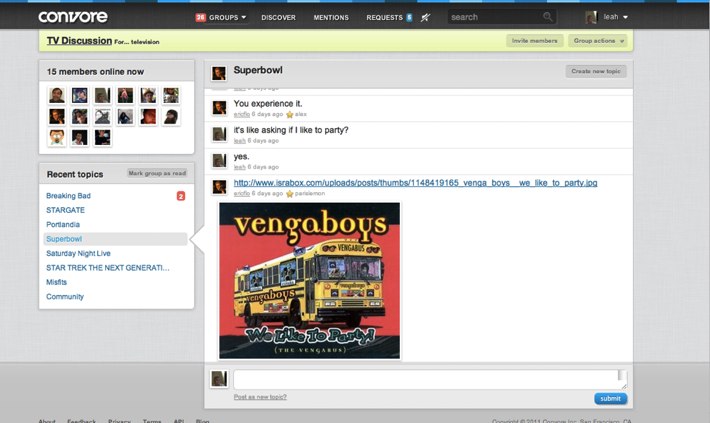
Task: Click the blue submit button
Action: point(610,399)
